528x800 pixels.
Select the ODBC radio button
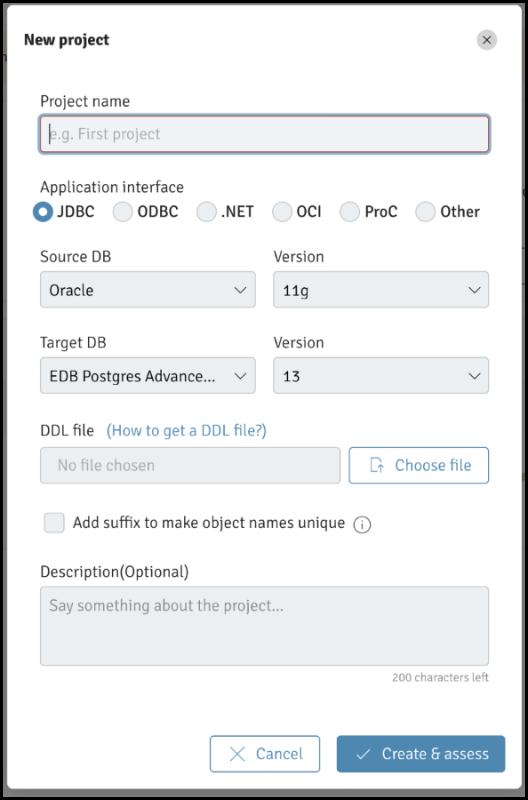coord(123,212)
